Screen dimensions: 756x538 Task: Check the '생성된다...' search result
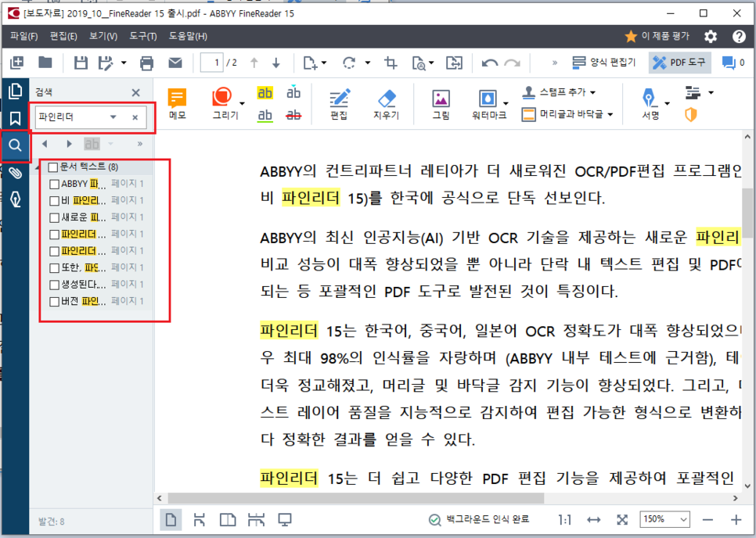point(55,285)
